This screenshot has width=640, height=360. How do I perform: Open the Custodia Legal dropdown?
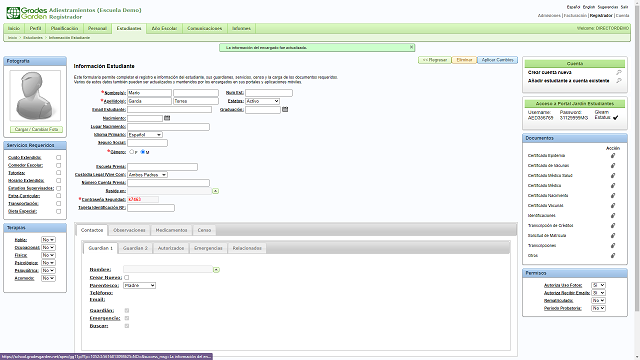pyautogui.click(x=147, y=175)
